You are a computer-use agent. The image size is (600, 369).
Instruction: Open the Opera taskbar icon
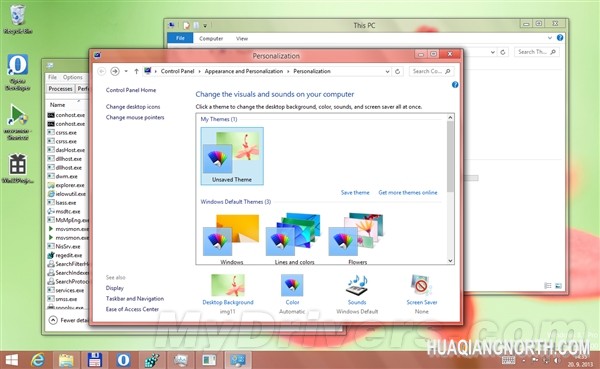point(123,360)
